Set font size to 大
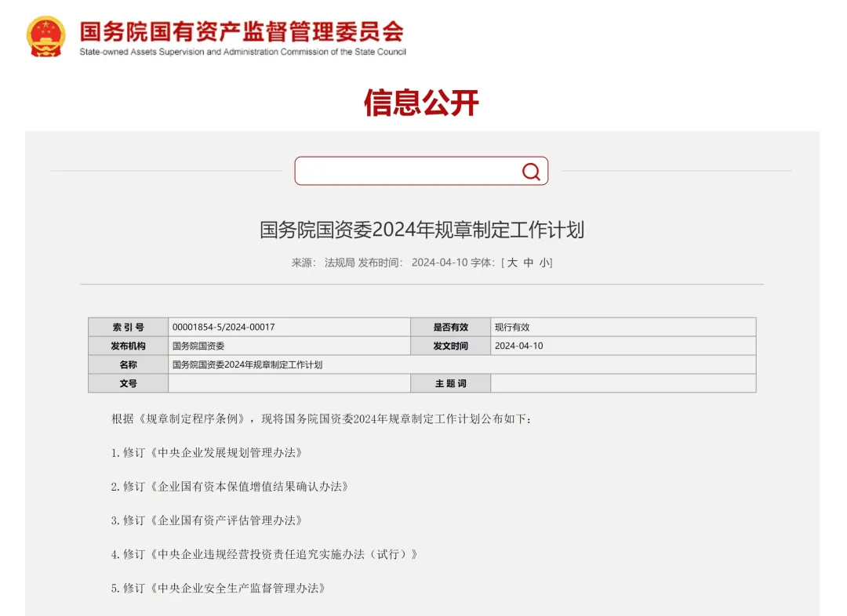 512,263
